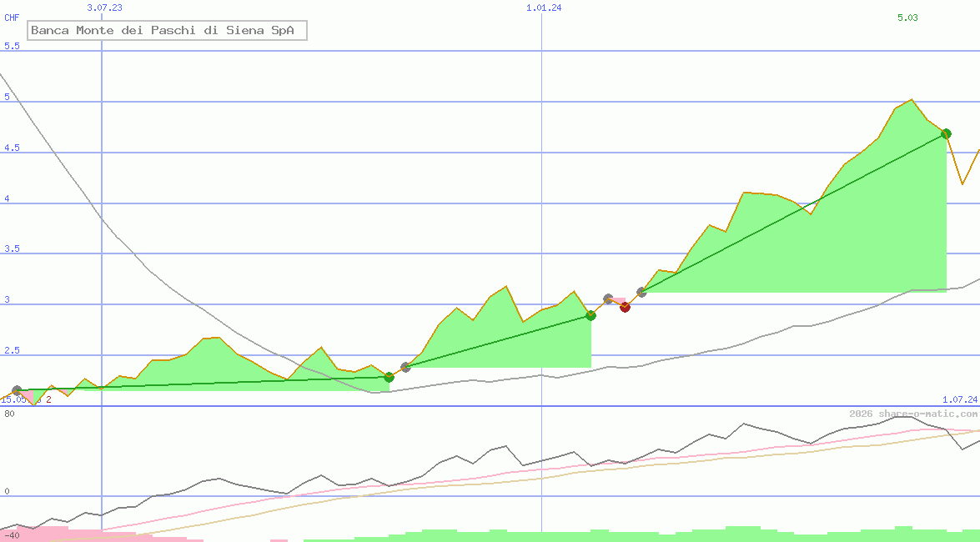Select the 3.07.23 date label
Screen dimensions: 980x542
click(104, 8)
